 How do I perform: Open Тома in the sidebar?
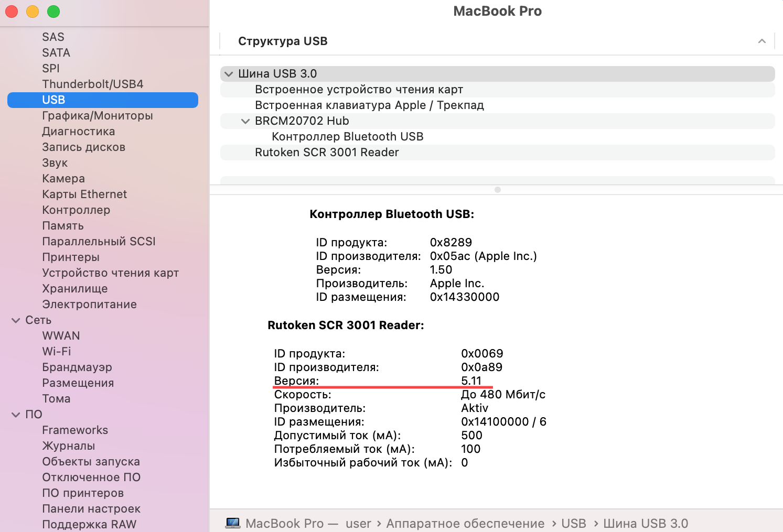tap(56, 398)
